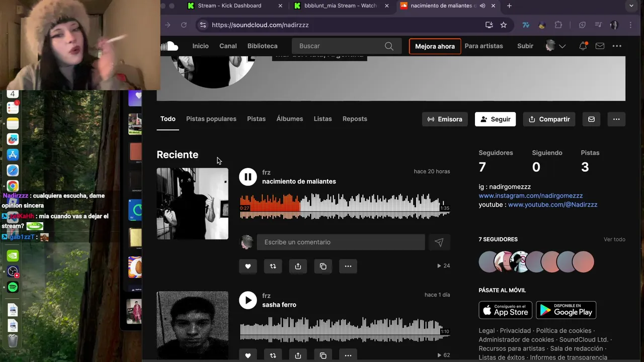Click the install app icon in address bar
644x362 pixels.
click(x=489, y=25)
